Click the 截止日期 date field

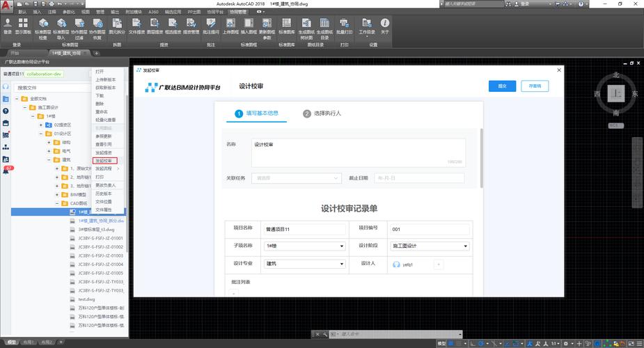419,178
